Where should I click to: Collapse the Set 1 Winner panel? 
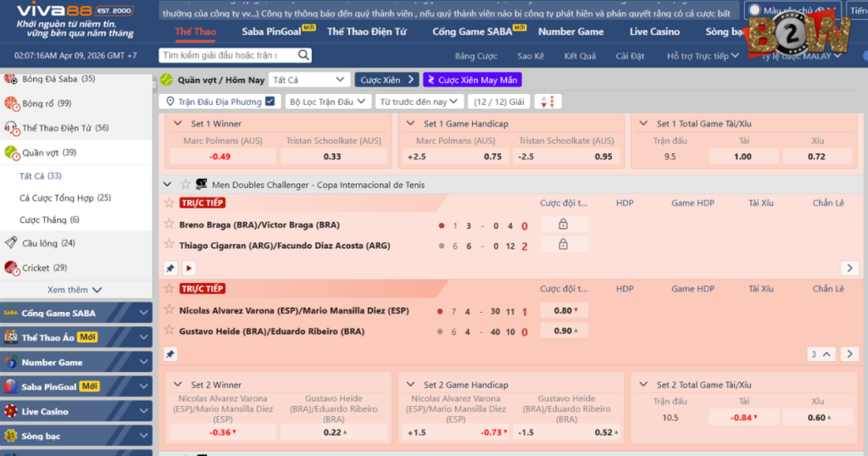tap(178, 124)
